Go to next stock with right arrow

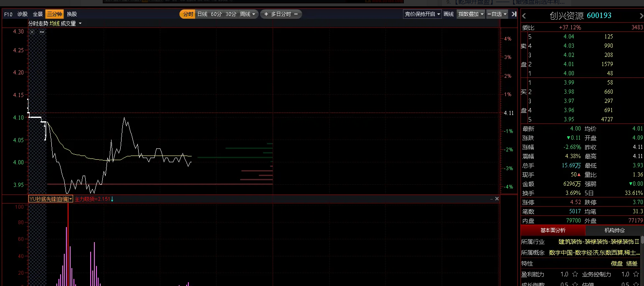tap(641, 16)
